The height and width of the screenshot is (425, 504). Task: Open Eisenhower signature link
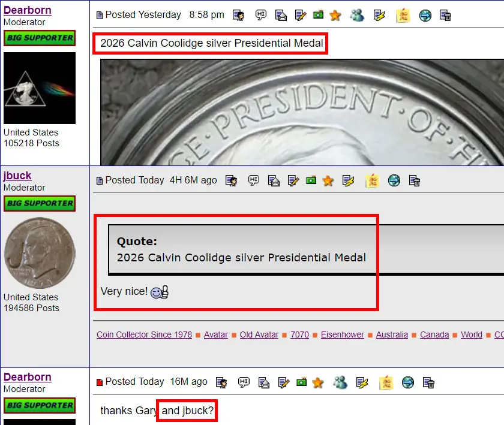coord(343,334)
